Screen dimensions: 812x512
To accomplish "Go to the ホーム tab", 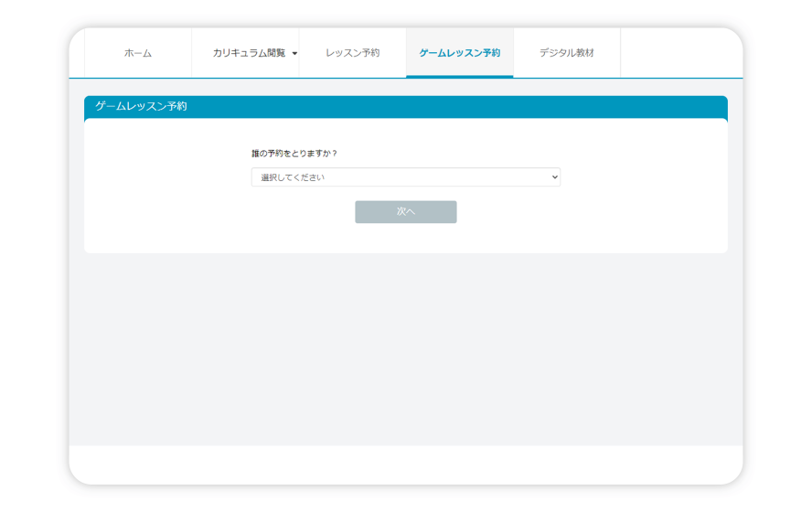I will pos(138,53).
